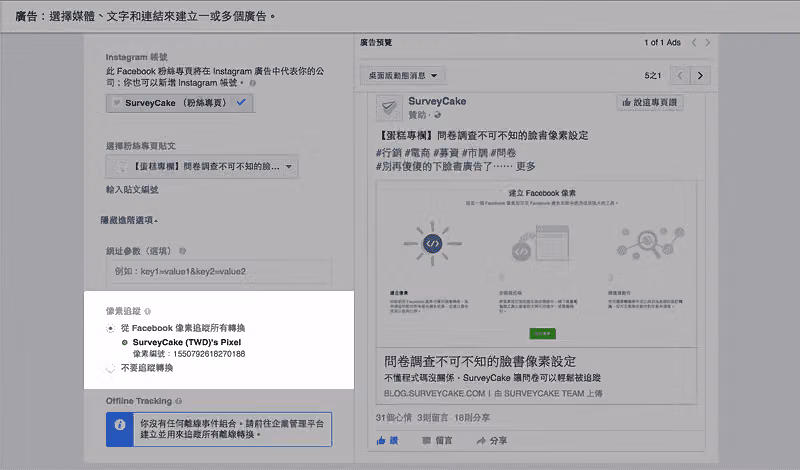Click 31個心情 reactions count
Screen dimensions: 800x470
(393, 417)
